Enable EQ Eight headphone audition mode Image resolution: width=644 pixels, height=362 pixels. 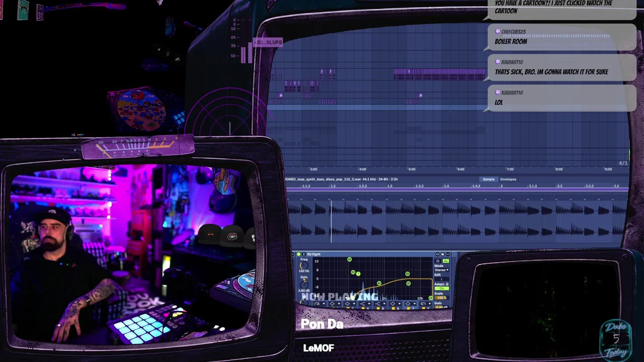(x=438, y=261)
